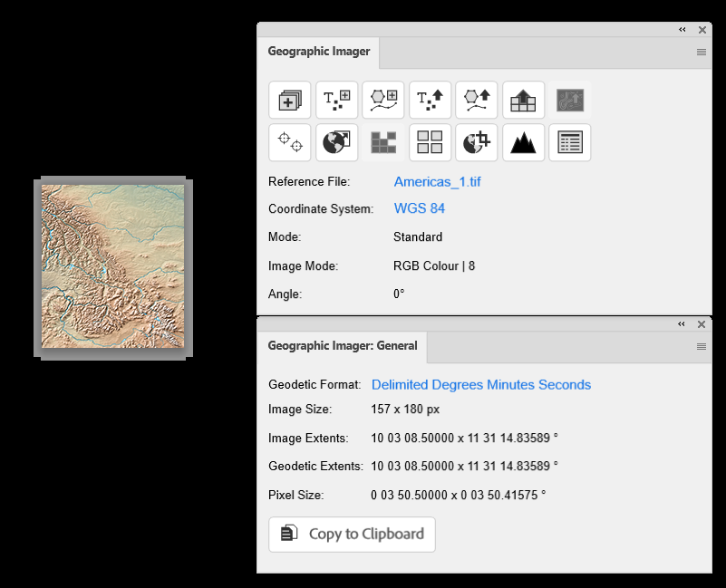The width and height of the screenshot is (726, 588).
Task: Click the Image Extents value text
Action: (464, 438)
